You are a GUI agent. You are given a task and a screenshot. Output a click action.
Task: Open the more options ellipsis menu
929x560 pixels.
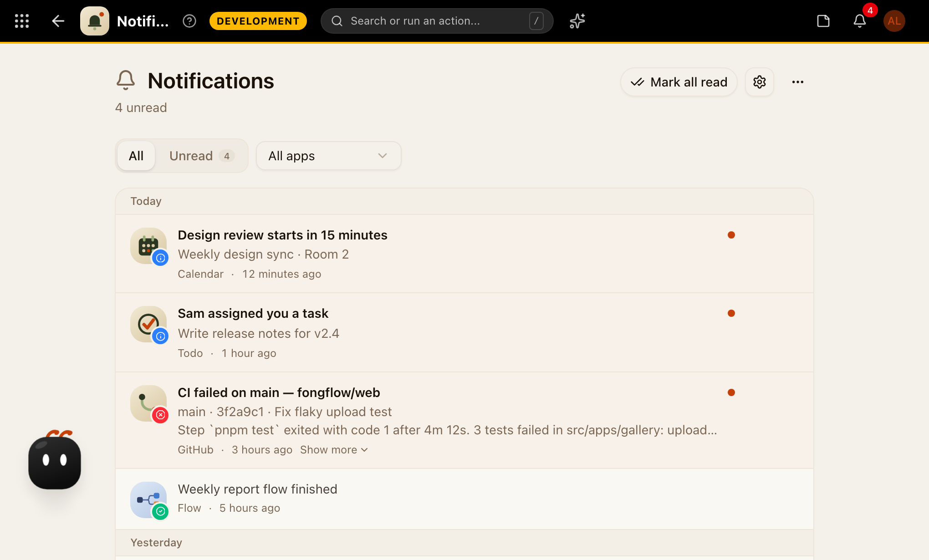797,82
